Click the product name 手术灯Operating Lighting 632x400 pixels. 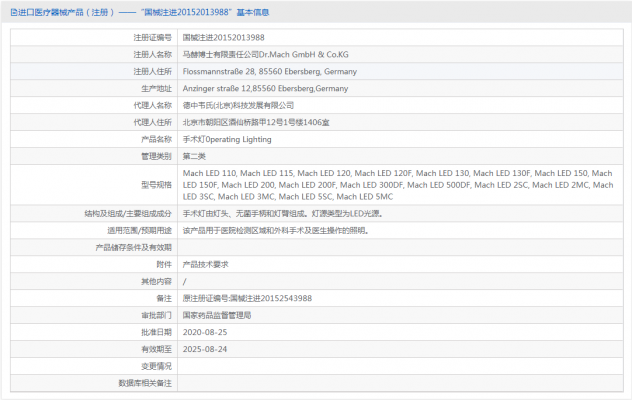tap(227, 139)
